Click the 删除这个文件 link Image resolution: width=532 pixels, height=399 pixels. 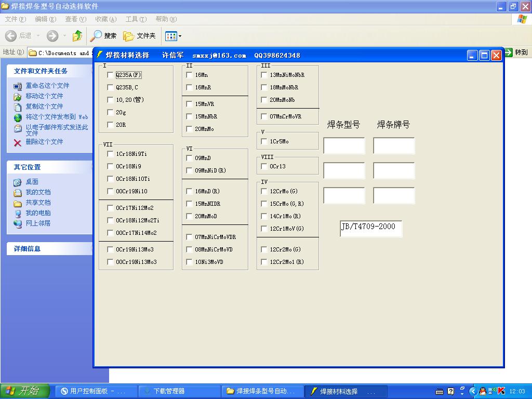(45, 142)
